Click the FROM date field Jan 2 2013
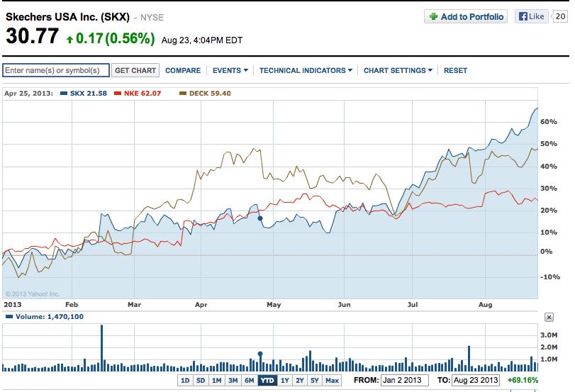Viewport: 575px width, 392px height. click(404, 380)
